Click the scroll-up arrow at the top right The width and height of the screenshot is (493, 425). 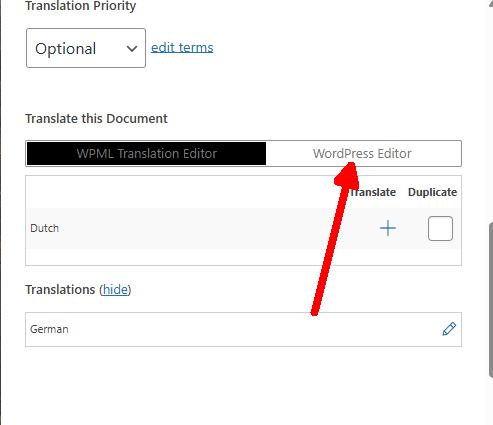[491, 2]
